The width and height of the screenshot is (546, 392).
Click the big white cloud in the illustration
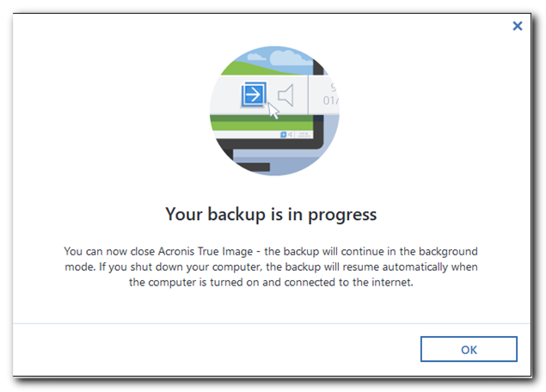[290, 58]
